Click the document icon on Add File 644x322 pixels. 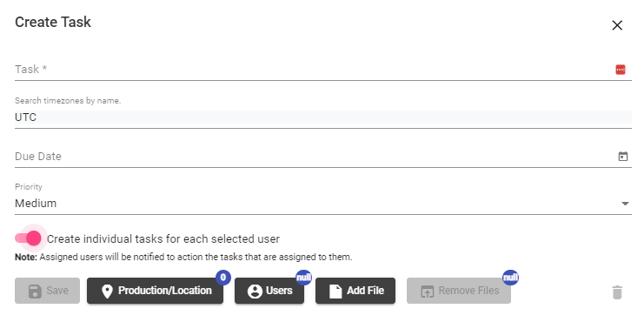(x=335, y=292)
